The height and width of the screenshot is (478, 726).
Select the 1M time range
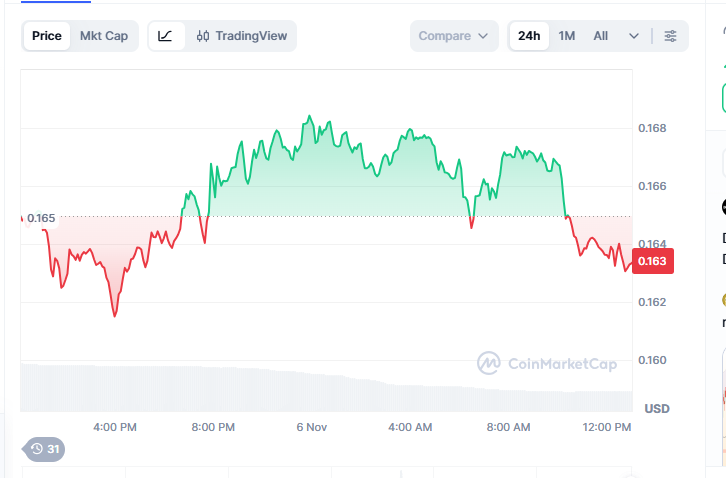[x=567, y=36]
